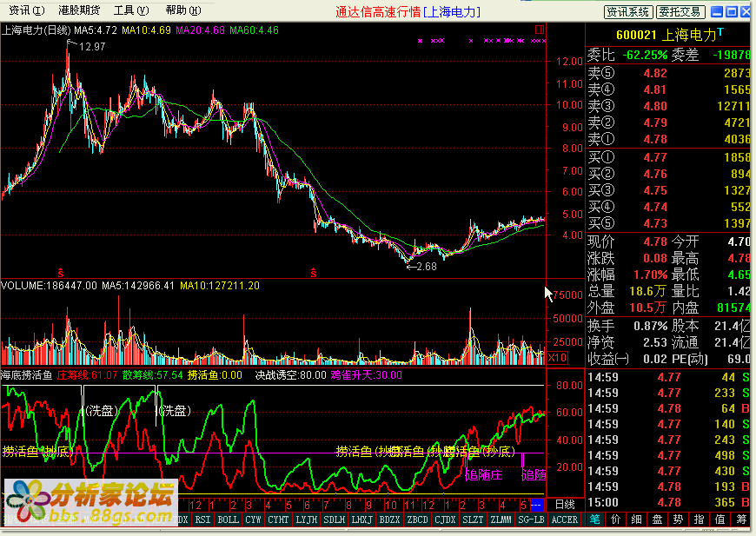This screenshot has width=756, height=536.
Task: Open the 港股期货 menu
Action: tap(79, 10)
